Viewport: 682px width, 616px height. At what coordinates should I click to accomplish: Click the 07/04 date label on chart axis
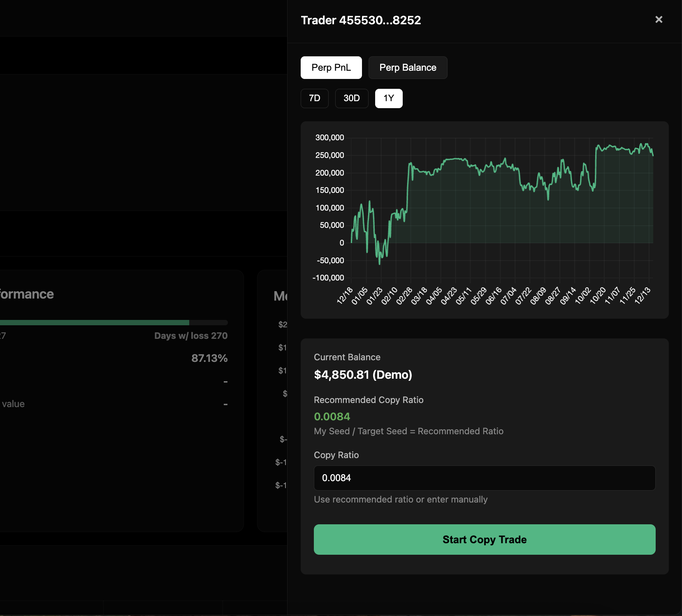tap(508, 296)
